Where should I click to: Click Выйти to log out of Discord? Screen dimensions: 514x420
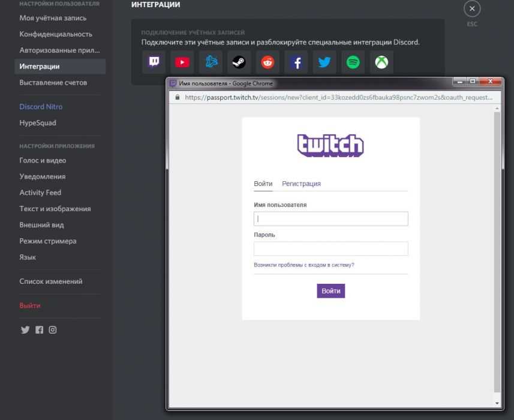[x=30, y=305]
